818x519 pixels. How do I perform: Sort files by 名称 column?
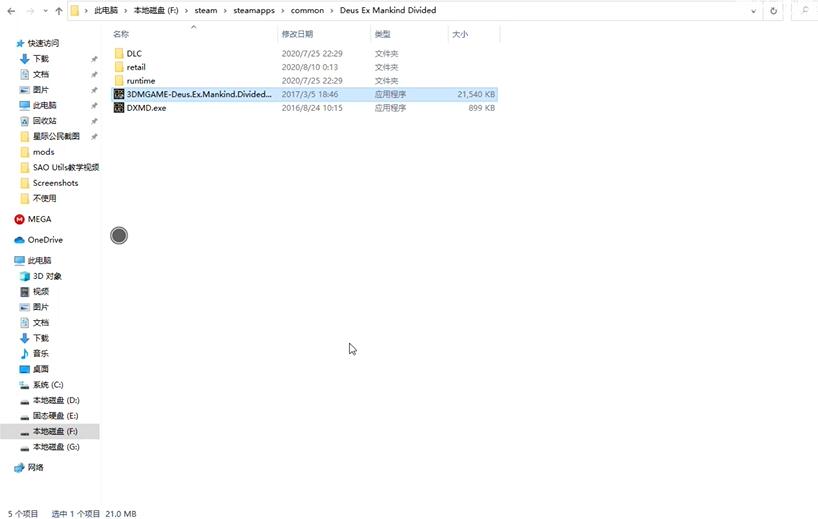121,34
